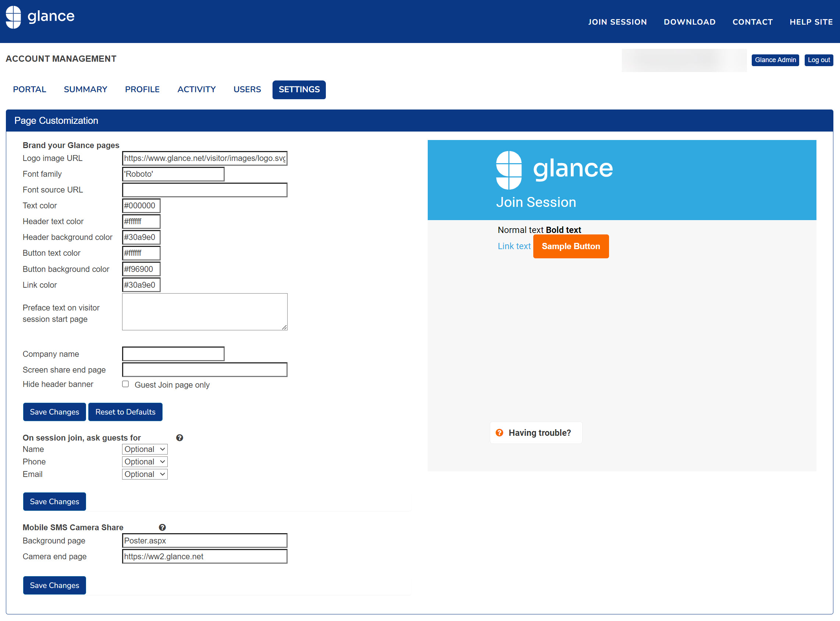Click the orange Sample Button in preview
840x621 pixels.
[571, 247]
